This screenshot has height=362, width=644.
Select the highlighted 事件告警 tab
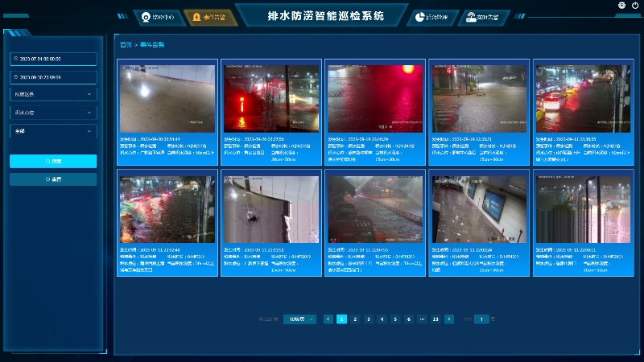[209, 17]
